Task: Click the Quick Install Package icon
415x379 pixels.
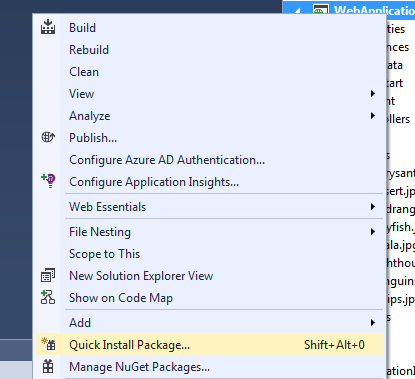Action: pyautogui.click(x=48, y=344)
